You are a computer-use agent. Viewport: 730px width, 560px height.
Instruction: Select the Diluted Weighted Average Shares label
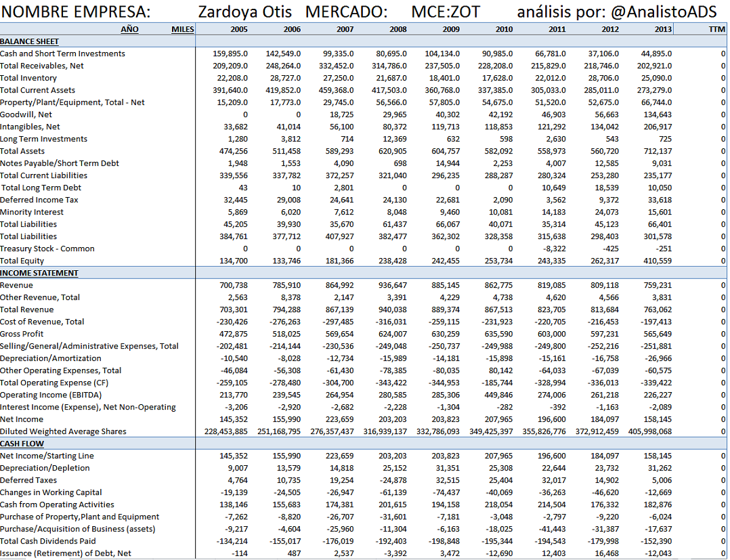(63, 431)
